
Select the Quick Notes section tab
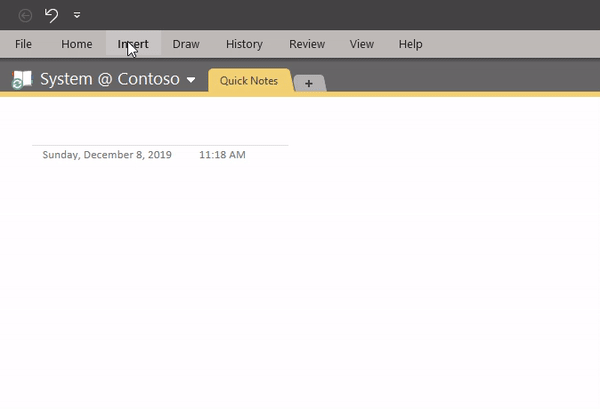(249, 81)
